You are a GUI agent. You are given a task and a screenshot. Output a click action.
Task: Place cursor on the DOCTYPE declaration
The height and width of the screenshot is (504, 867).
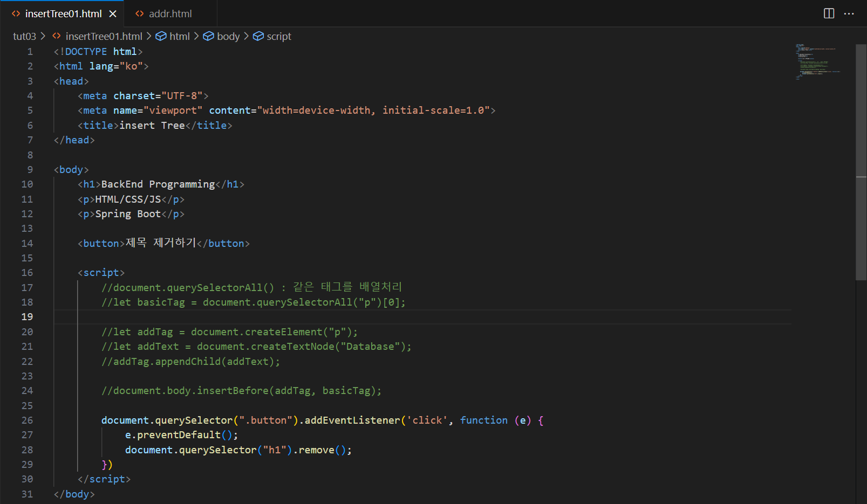[x=98, y=52]
